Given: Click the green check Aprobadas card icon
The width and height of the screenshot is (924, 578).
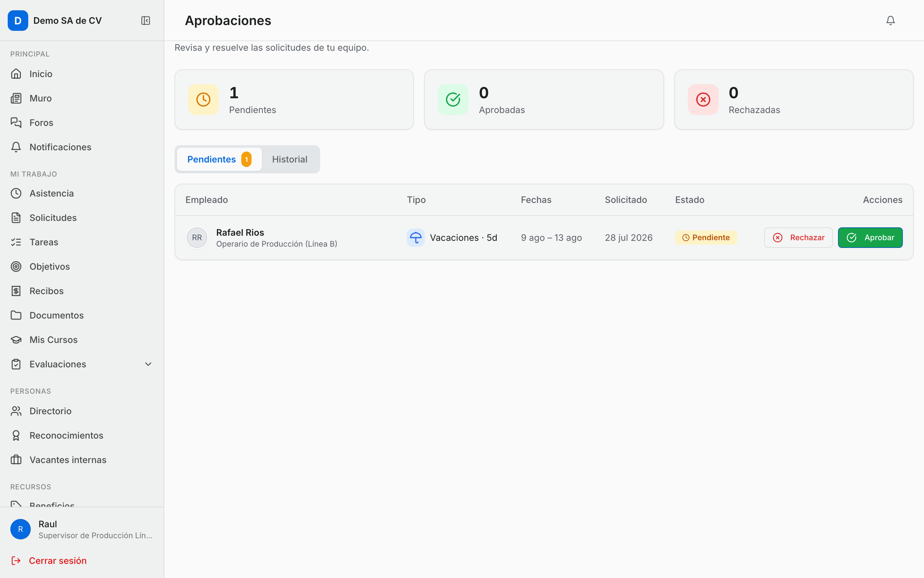Looking at the screenshot, I should [453, 100].
